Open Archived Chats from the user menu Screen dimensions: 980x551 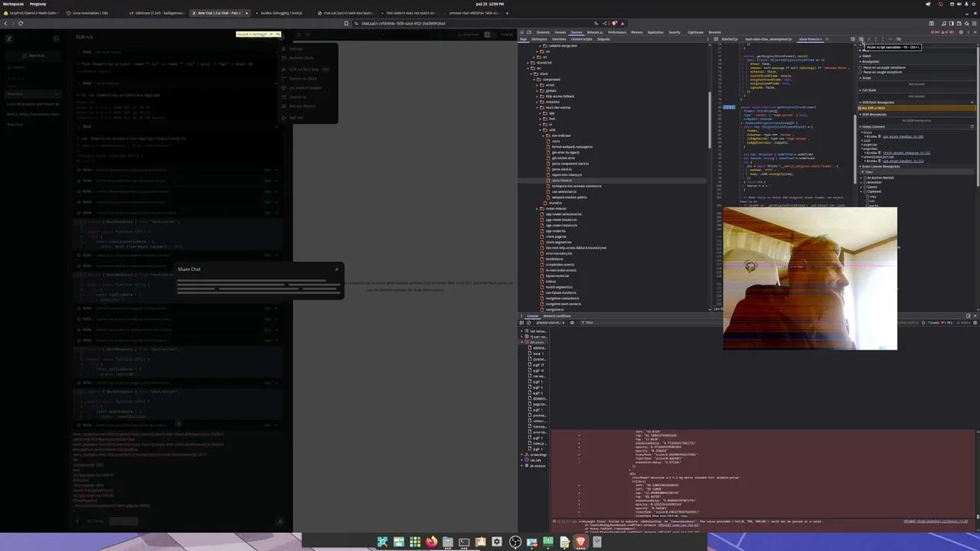coord(302,58)
